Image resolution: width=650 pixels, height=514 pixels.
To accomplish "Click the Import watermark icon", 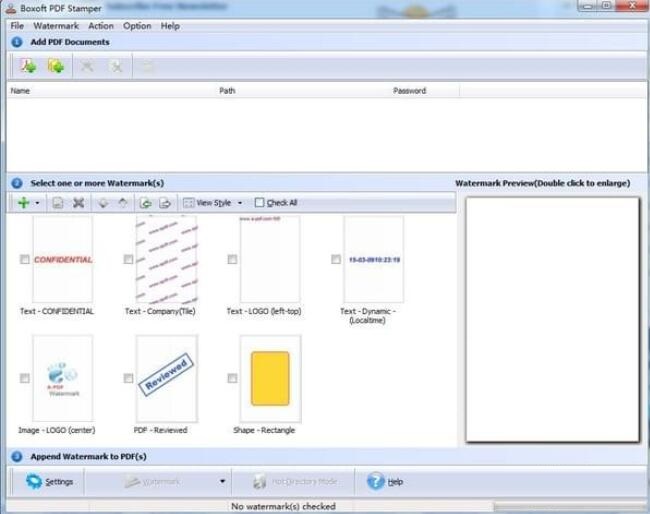I will [x=146, y=203].
